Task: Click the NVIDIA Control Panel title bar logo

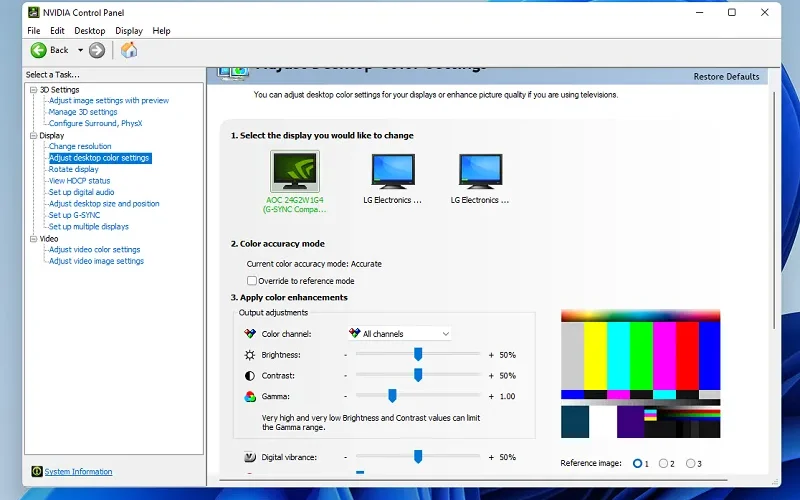Action: 34,12
